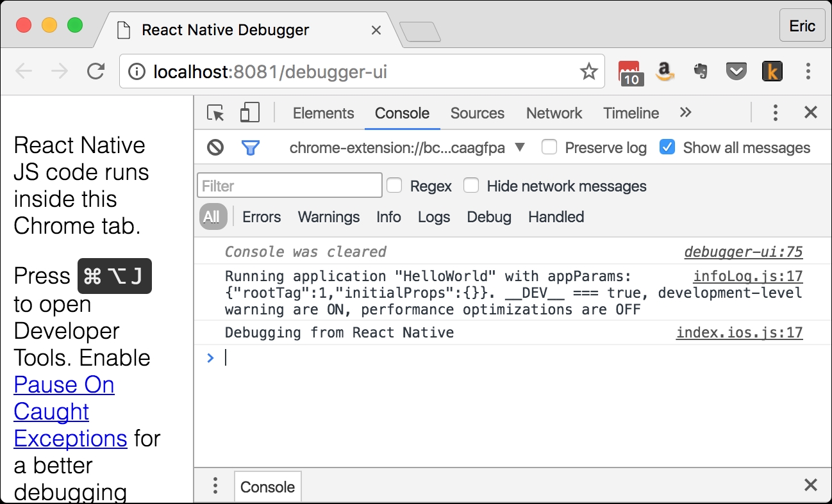Open the debugger-ui:75 source link
The width and height of the screenshot is (832, 504).
744,252
